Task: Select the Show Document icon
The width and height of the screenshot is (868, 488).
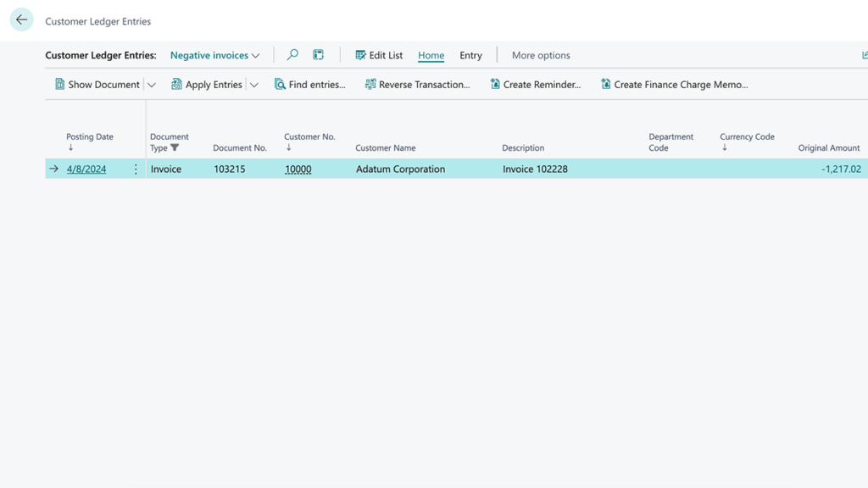Action: coord(59,84)
